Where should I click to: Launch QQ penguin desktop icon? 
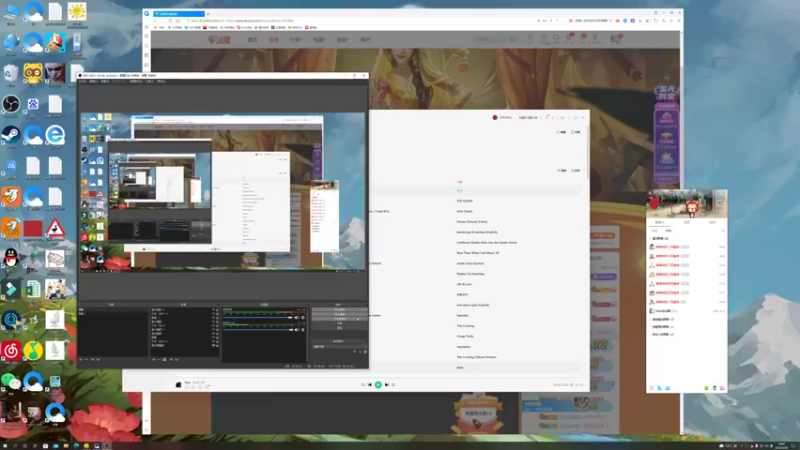[11, 258]
